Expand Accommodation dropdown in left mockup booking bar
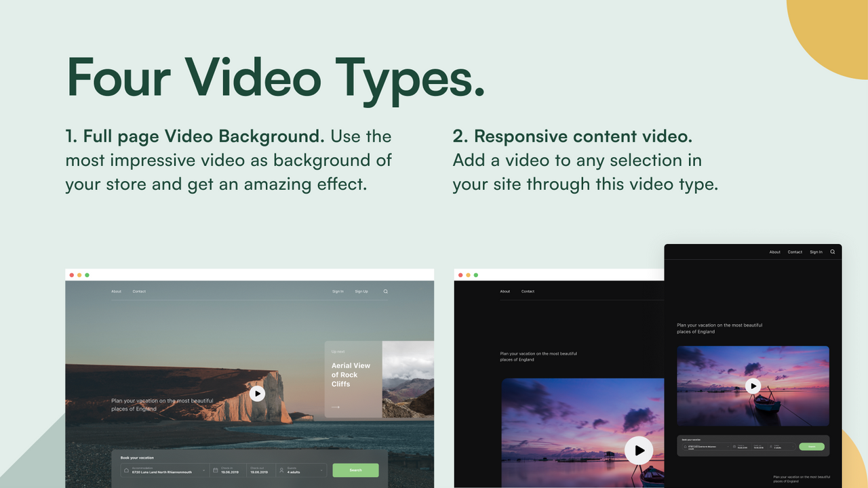This screenshot has height=488, width=868. tap(203, 470)
